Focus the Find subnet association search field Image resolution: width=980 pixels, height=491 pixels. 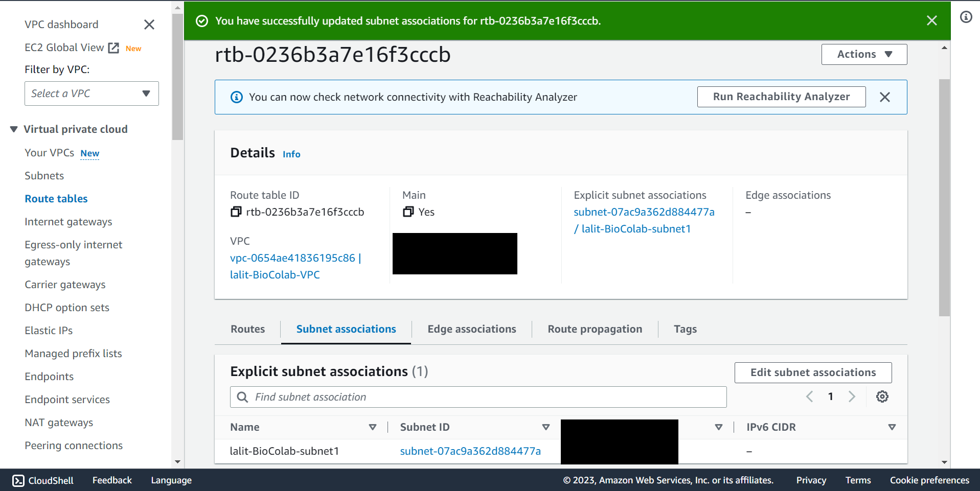click(x=478, y=397)
